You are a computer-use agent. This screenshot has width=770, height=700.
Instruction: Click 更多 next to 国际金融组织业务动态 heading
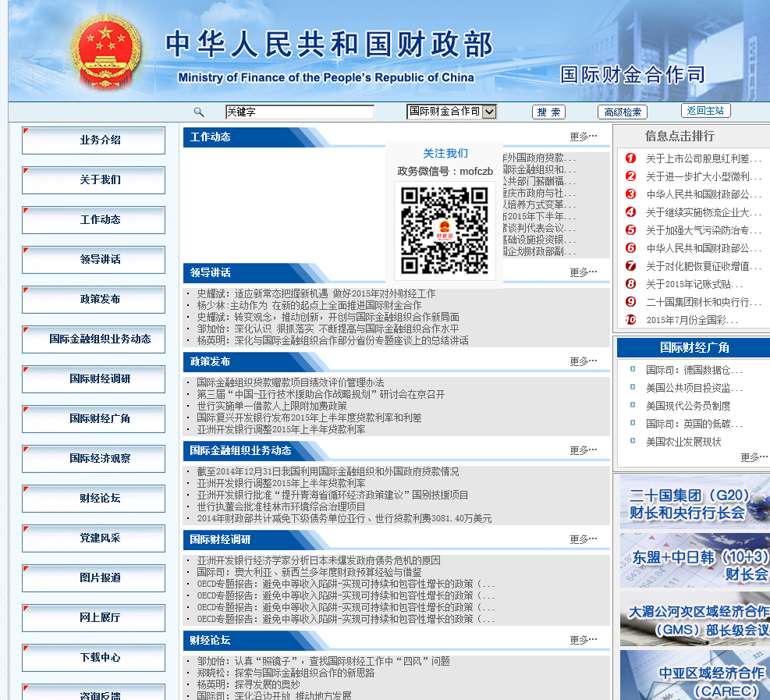click(584, 450)
